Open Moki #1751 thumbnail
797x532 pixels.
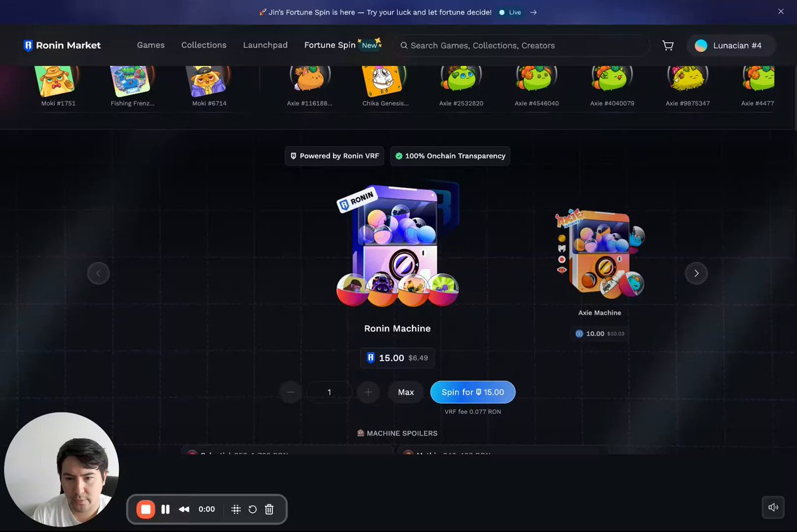[57, 80]
